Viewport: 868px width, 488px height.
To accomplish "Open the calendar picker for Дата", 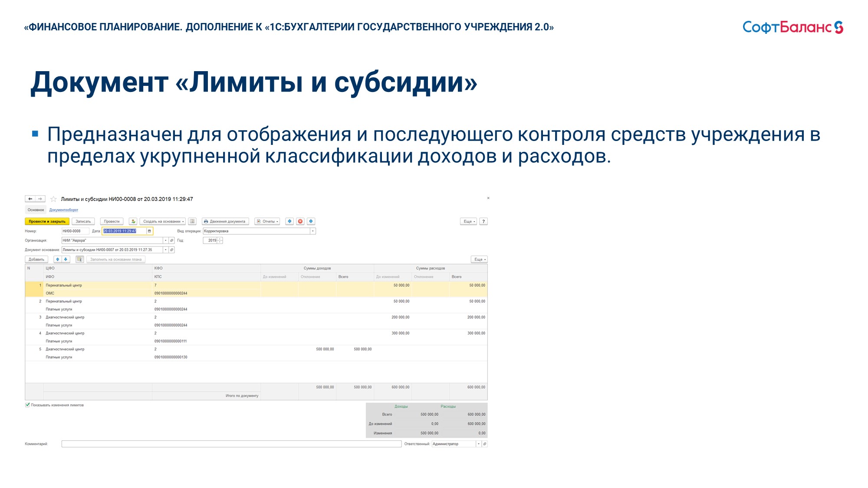I will click(149, 231).
